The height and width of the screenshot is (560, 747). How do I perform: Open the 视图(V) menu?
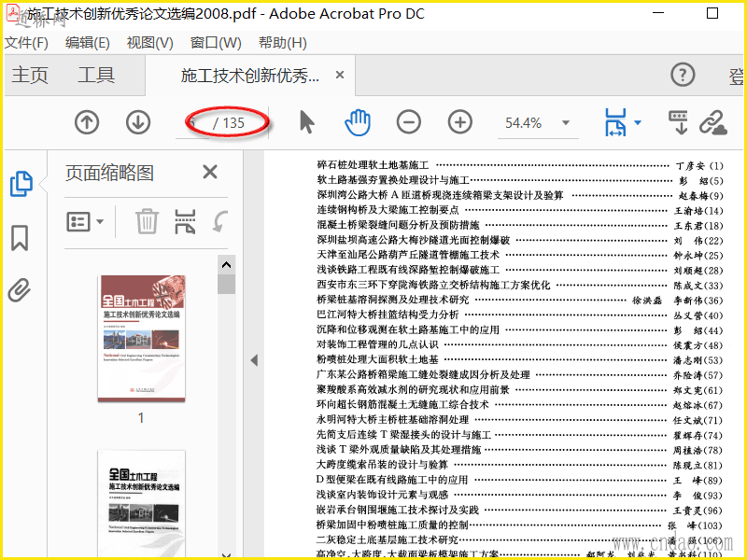point(149,43)
